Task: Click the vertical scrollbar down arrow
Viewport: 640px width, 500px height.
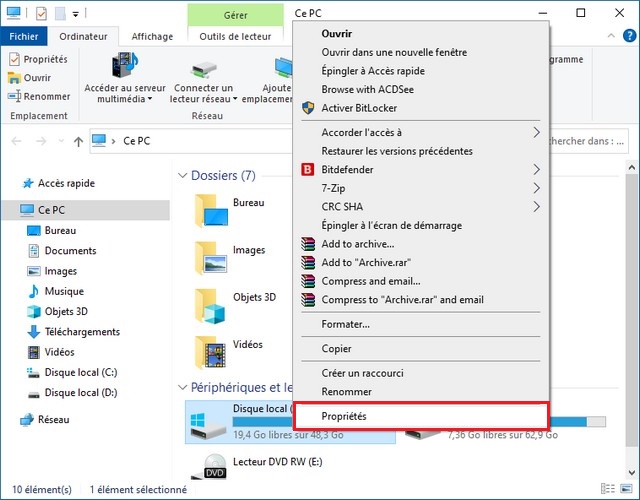Action: point(632,472)
